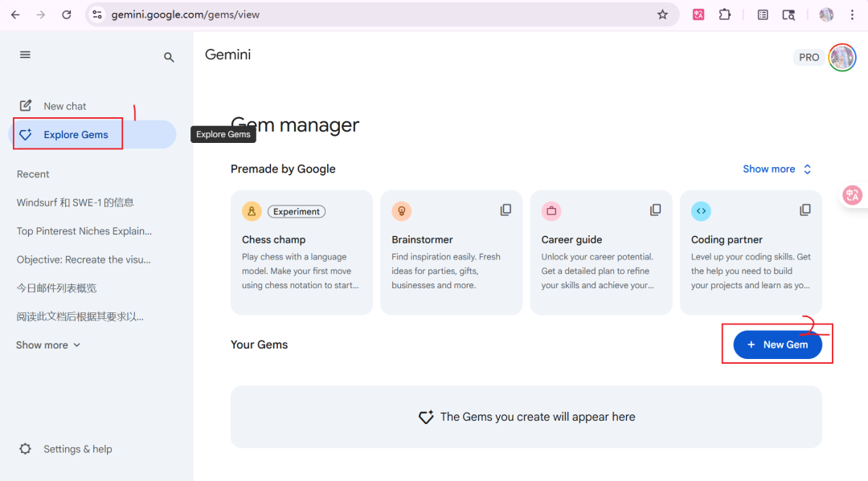Select Explore Gems in sidebar
This screenshot has height=481, width=868.
tap(94, 134)
